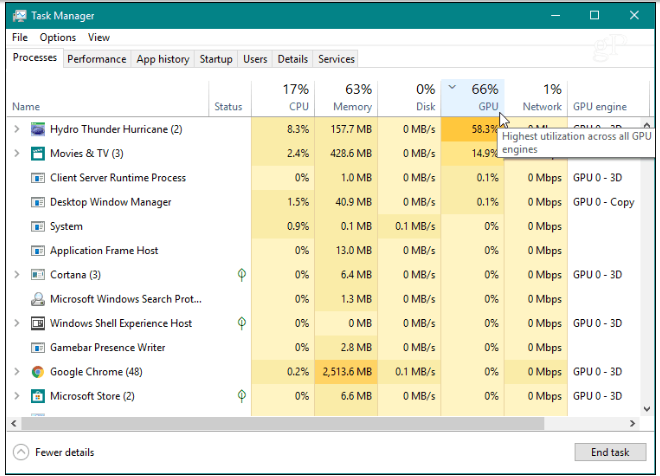The height and width of the screenshot is (476, 660).
Task: Select the Application Frame Host row name
Action: pos(104,251)
